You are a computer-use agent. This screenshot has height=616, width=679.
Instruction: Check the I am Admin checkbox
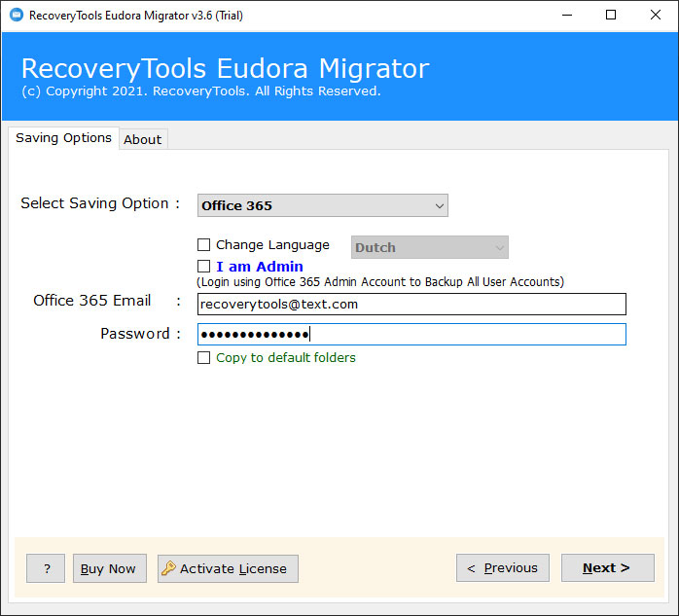pos(203,266)
